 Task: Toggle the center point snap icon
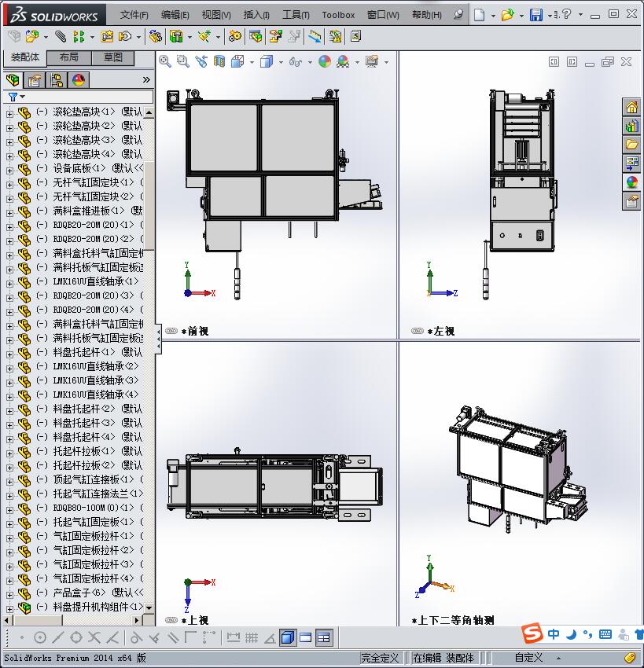(39, 637)
